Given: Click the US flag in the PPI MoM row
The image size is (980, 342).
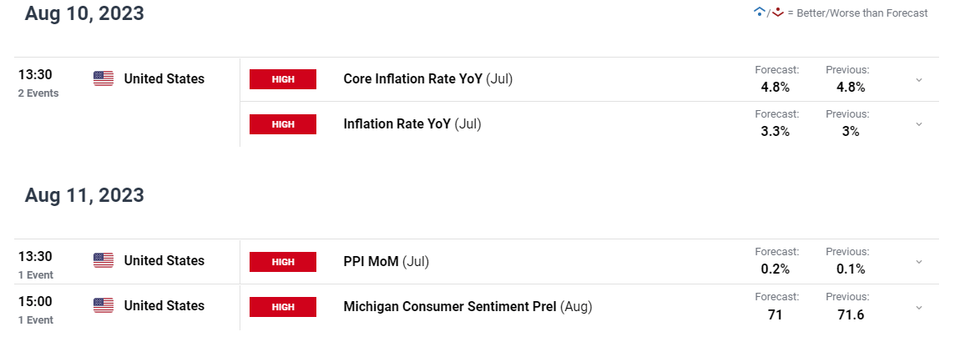Looking at the screenshot, I should tap(104, 260).
